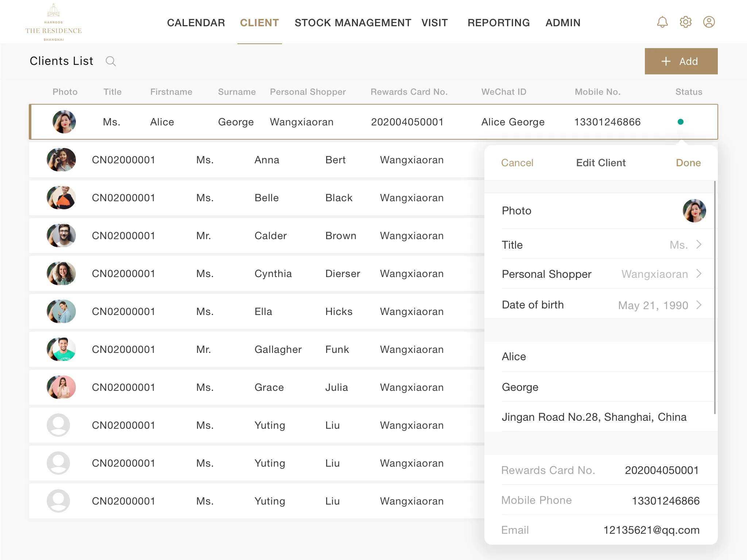Open the Admin tab

563,23
